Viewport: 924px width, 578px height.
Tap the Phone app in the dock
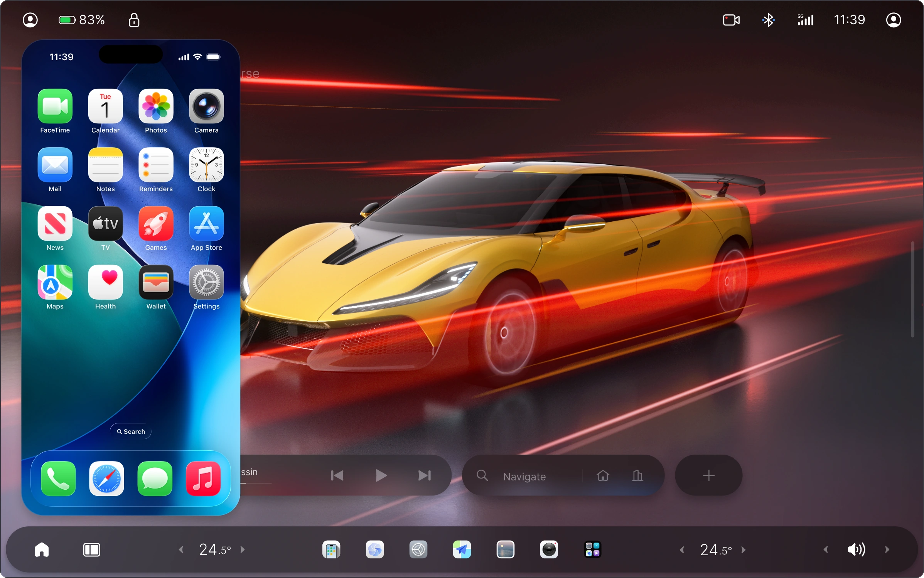(x=58, y=479)
